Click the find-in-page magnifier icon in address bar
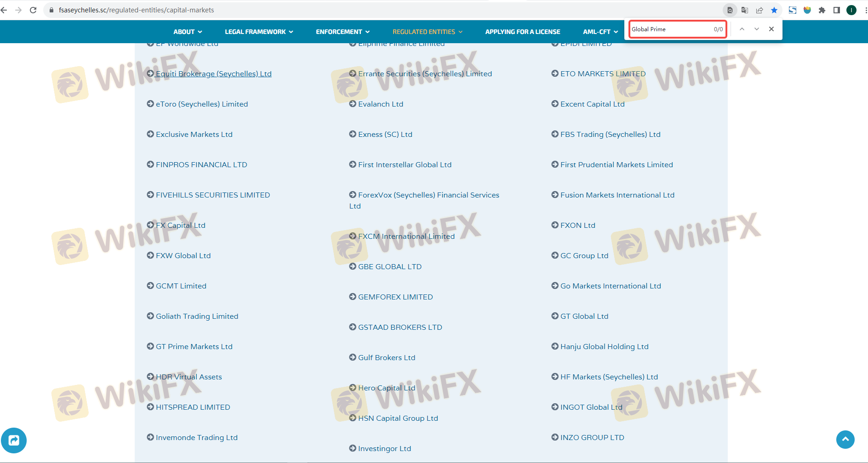The height and width of the screenshot is (463, 868). click(x=730, y=10)
